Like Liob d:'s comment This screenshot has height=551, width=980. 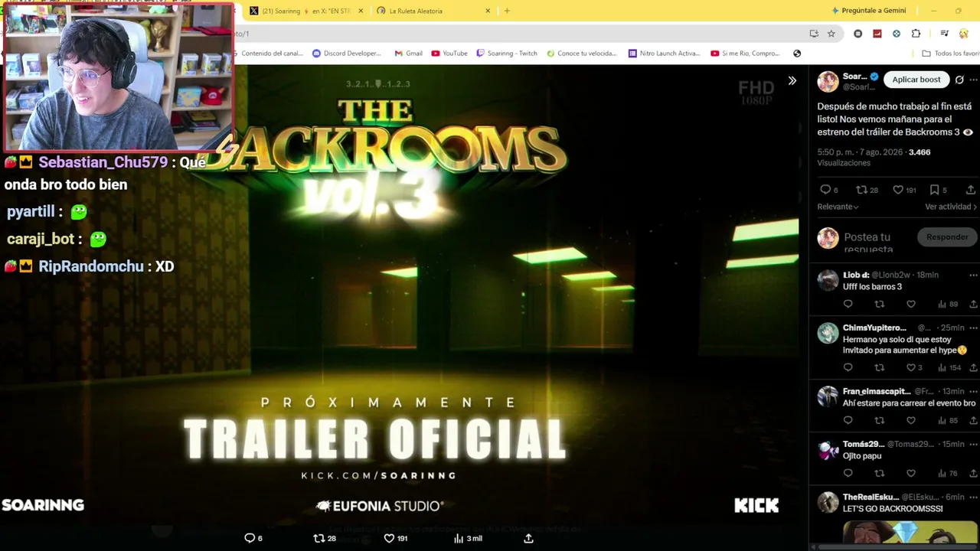tap(911, 305)
